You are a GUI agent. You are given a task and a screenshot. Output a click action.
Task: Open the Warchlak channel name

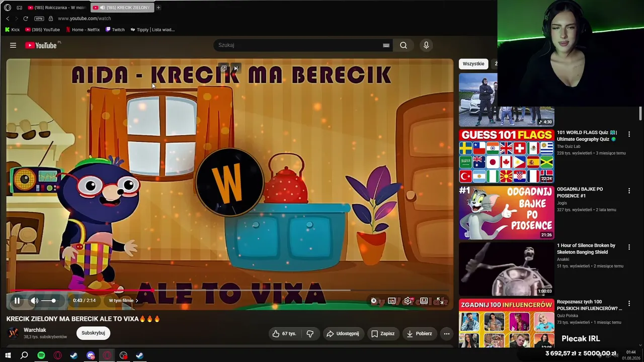tap(35, 330)
